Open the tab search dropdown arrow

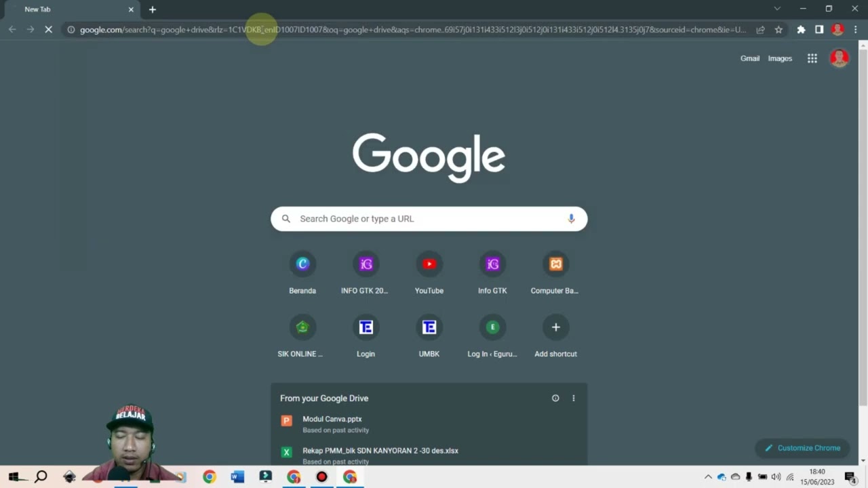point(777,9)
